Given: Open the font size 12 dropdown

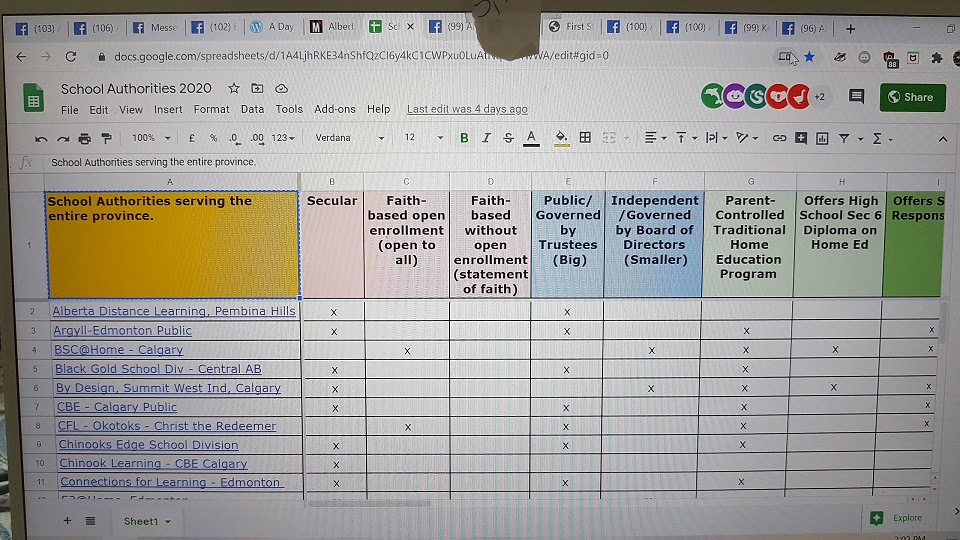Looking at the screenshot, I should [x=423, y=138].
